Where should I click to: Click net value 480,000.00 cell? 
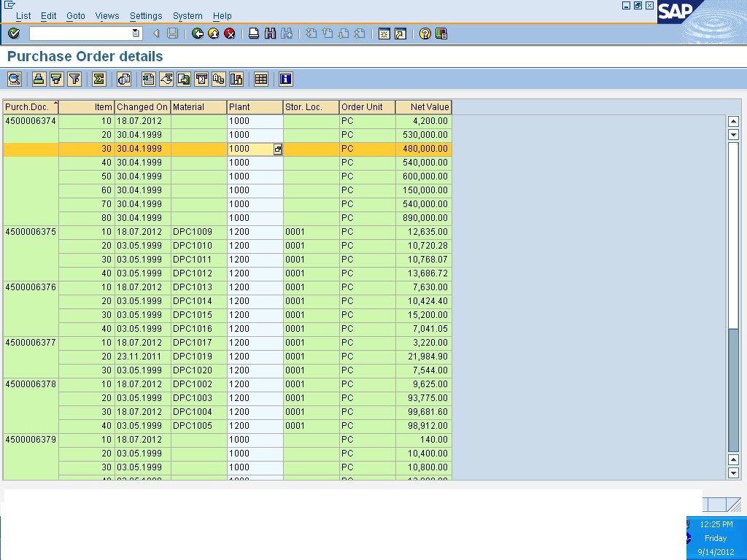424,149
